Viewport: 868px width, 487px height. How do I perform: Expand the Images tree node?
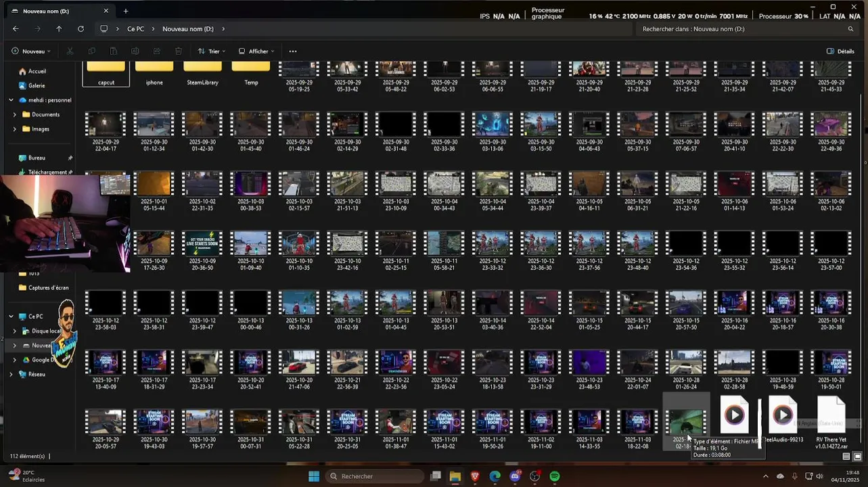coord(15,129)
